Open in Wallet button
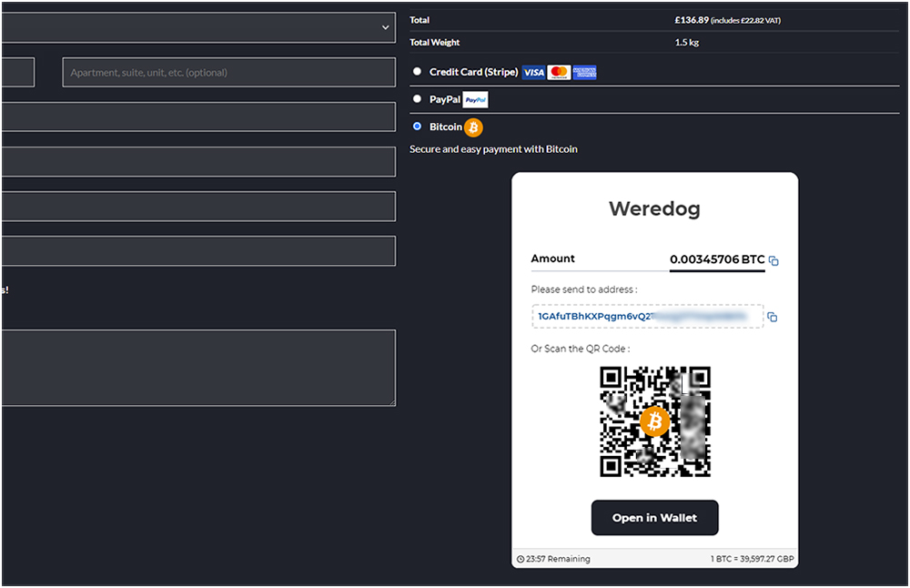Viewport: 910px width, 588px height. (x=654, y=518)
